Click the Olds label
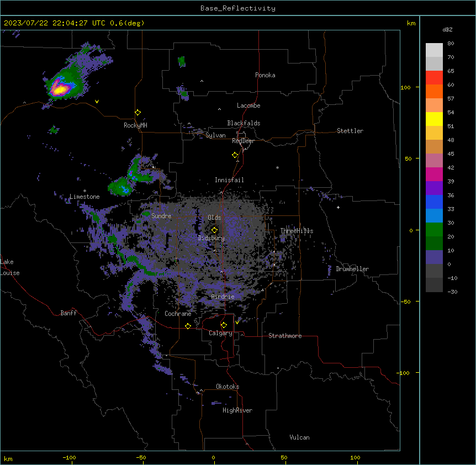The height and width of the screenshot is (465, 476). point(214,218)
